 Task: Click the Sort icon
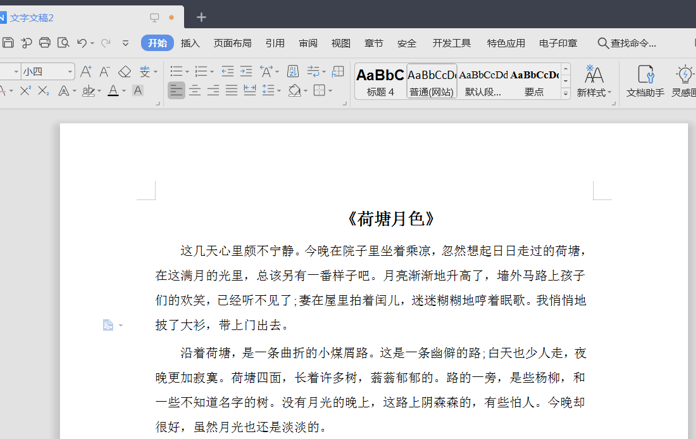click(293, 71)
